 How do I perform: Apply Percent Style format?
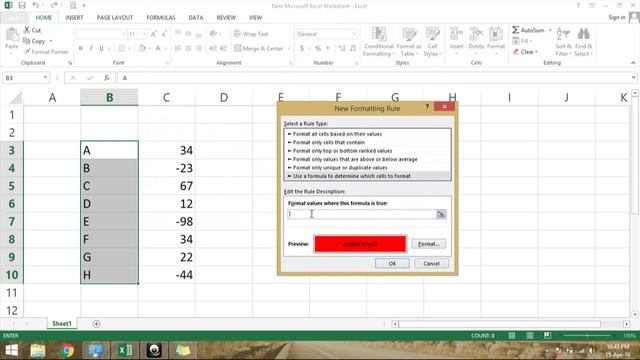coord(318,48)
